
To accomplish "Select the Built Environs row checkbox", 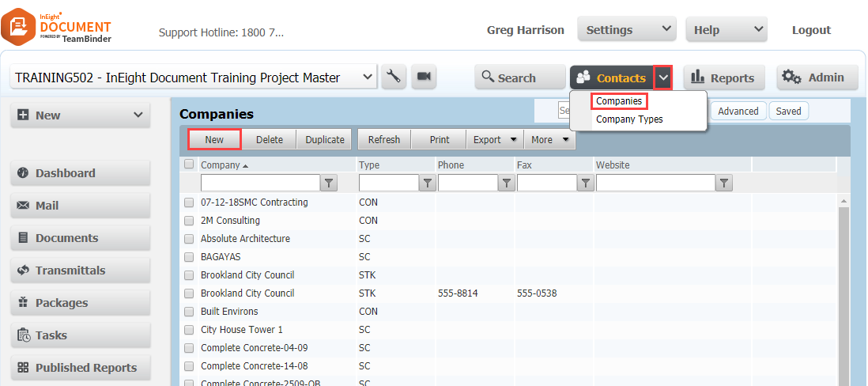I will pos(189,312).
